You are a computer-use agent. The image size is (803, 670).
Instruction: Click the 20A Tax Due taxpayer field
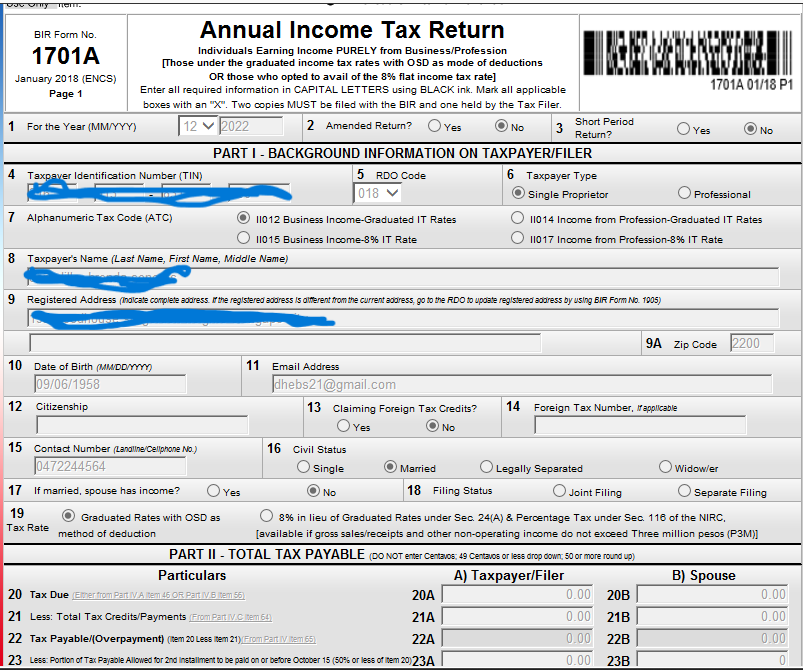[517, 594]
